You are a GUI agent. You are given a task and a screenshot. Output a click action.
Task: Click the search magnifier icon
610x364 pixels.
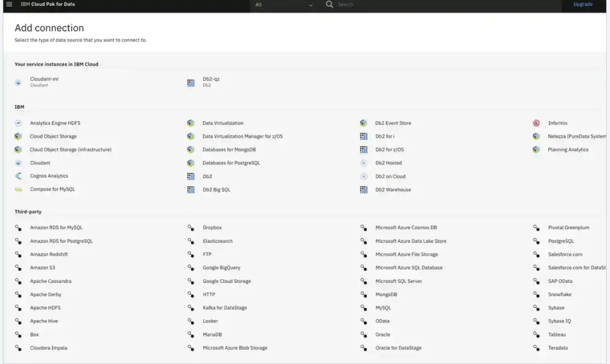point(329,4)
